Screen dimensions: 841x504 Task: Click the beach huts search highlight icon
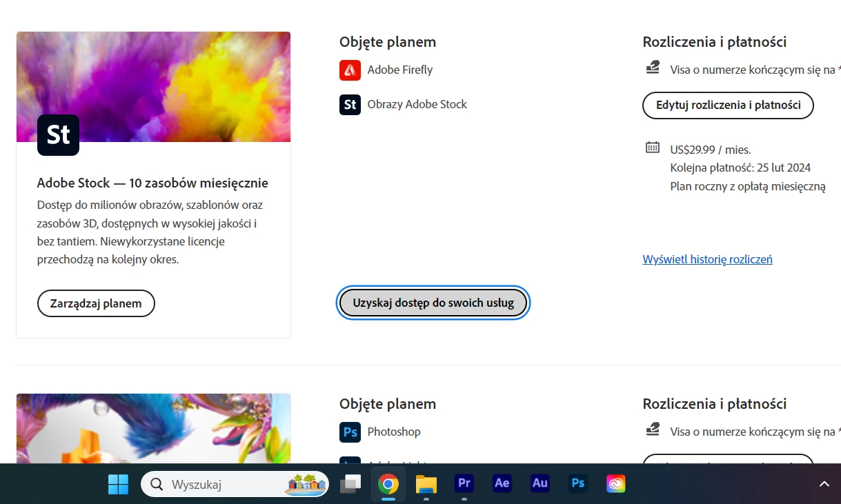[x=306, y=484]
